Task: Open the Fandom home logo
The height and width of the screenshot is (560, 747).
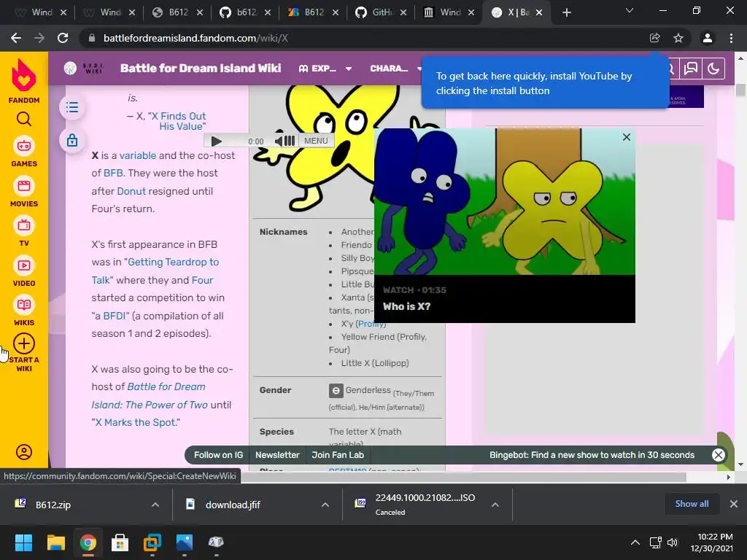Action: (x=24, y=81)
